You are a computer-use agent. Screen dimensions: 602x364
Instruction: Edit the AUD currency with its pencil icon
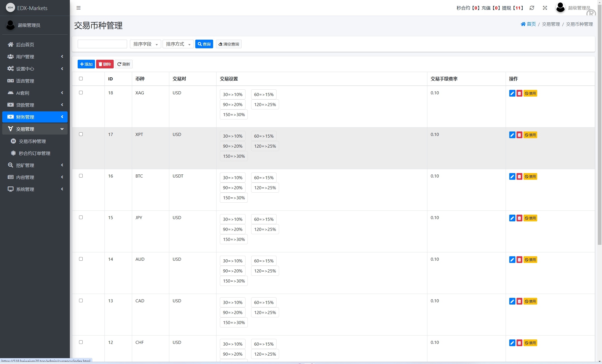(512, 260)
